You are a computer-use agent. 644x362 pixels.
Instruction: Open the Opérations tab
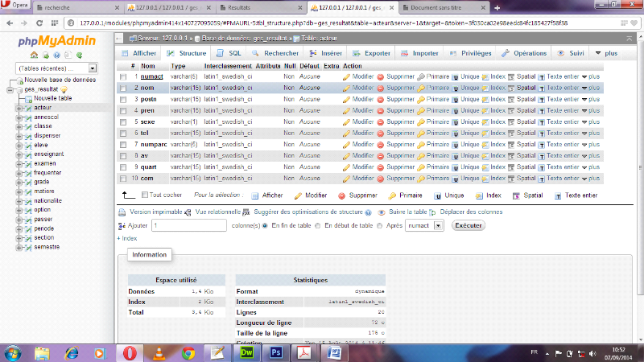click(524, 53)
